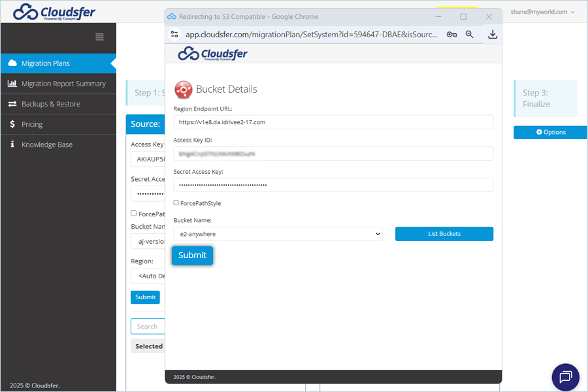588x392 pixels.
Task: Click the Cloudsfer logo in the main page header
Action: [x=54, y=12]
